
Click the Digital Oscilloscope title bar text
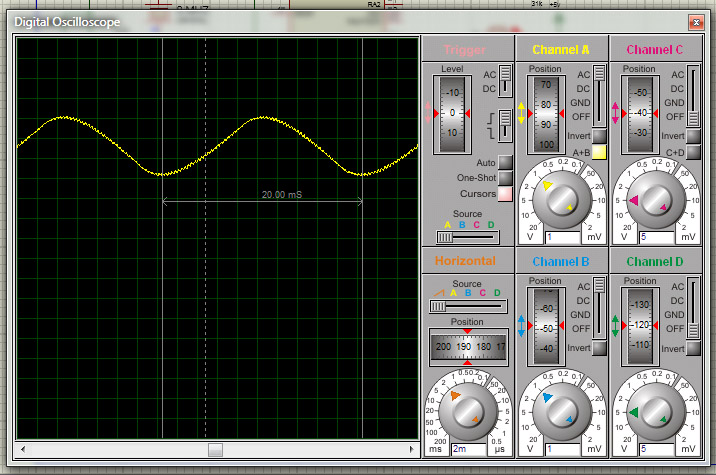tap(67, 22)
